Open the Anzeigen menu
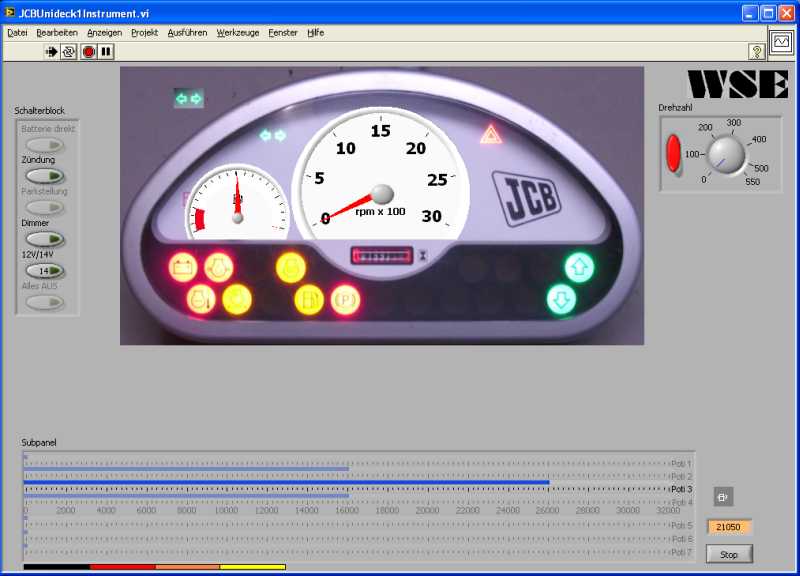Image resolution: width=800 pixels, height=576 pixels. point(105,33)
